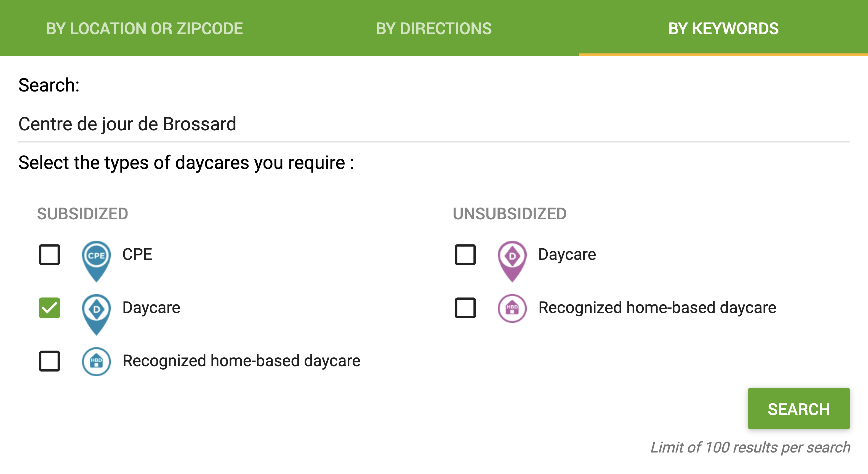This screenshot has height=474, width=868.
Task: Select the By Keywords tab
Action: click(x=723, y=28)
